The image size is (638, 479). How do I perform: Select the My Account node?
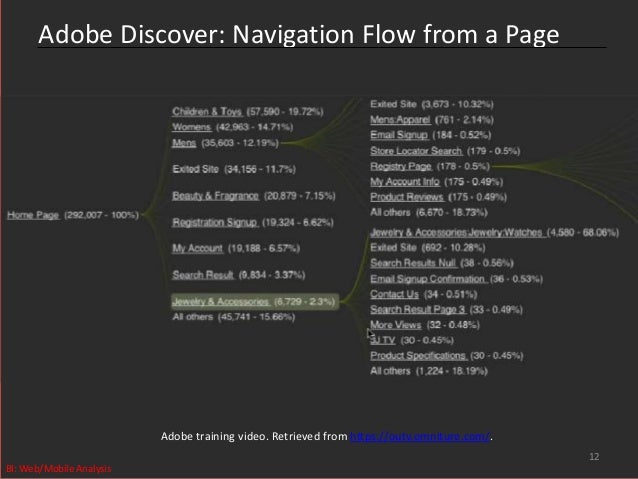pos(198,248)
